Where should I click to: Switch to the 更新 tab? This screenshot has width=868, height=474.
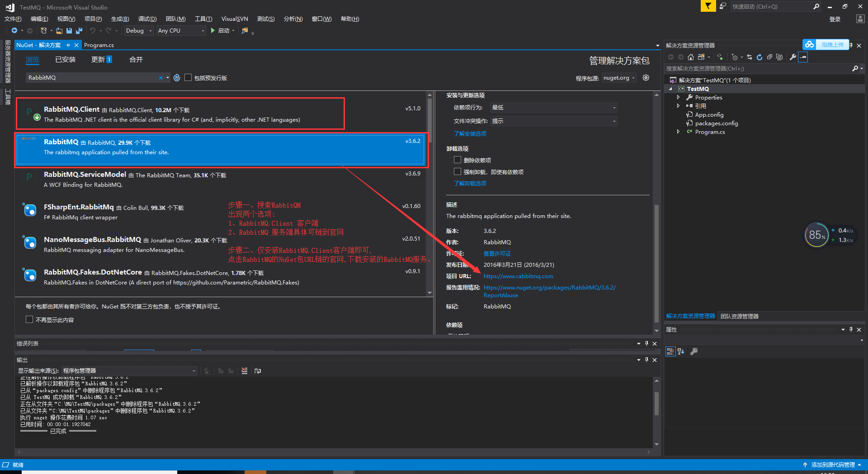point(102,60)
